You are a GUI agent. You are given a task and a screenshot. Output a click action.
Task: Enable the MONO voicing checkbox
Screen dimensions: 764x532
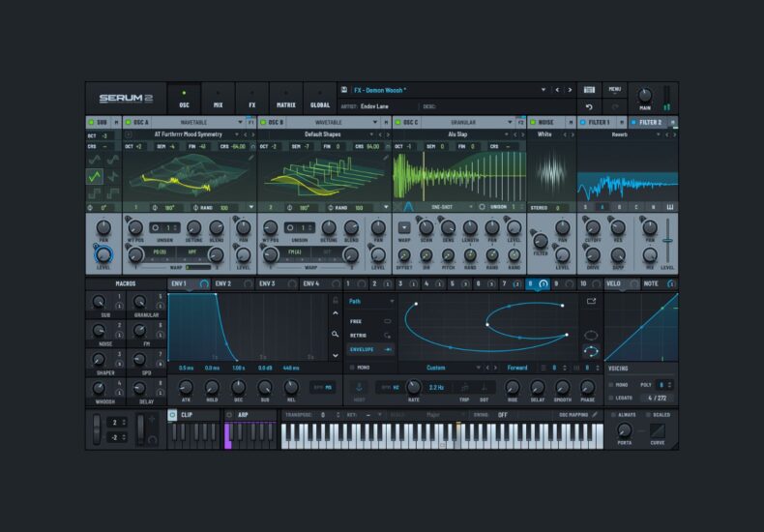[x=610, y=384]
